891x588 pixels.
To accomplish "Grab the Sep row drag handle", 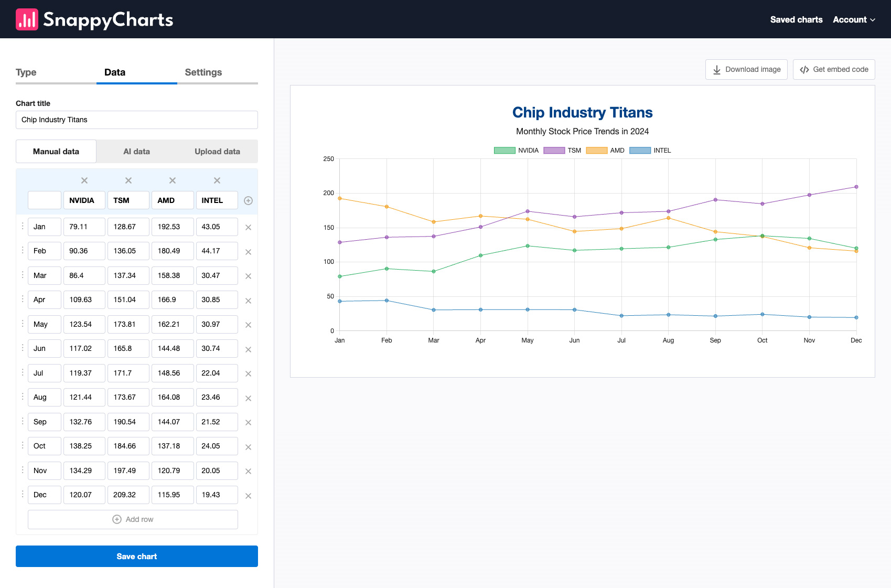I will point(23,421).
